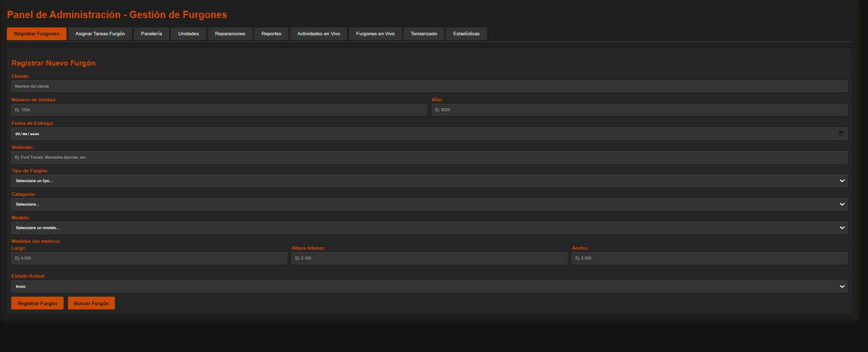Click the Número de Unidad field
This screenshot has width=868, height=352.
[x=219, y=110]
